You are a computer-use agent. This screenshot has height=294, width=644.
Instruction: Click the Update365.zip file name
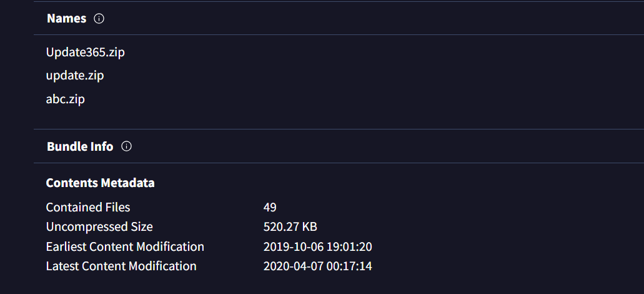[x=86, y=52]
